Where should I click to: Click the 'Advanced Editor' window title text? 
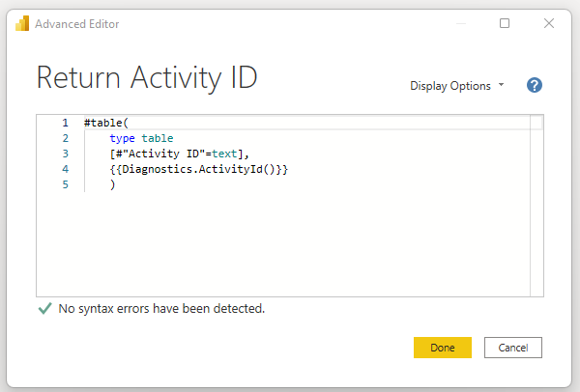point(77,24)
